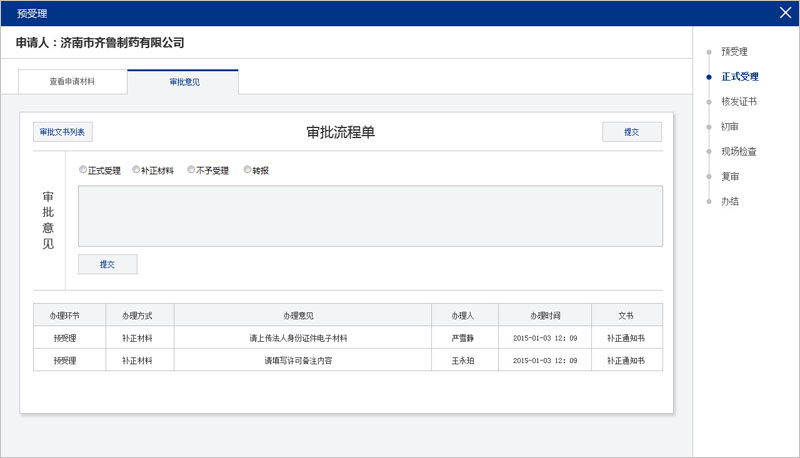
Task: Select the 正式受理 radio option
Action: coord(83,170)
